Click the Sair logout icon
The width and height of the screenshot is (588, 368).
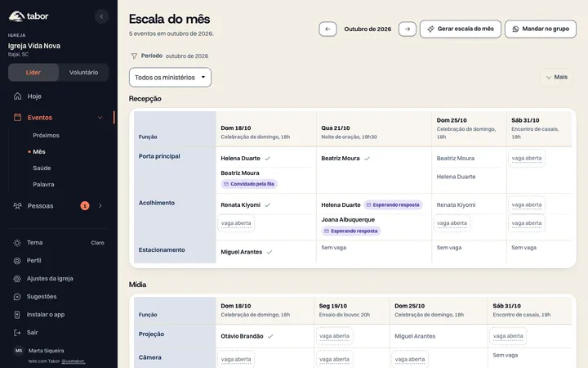click(17, 332)
